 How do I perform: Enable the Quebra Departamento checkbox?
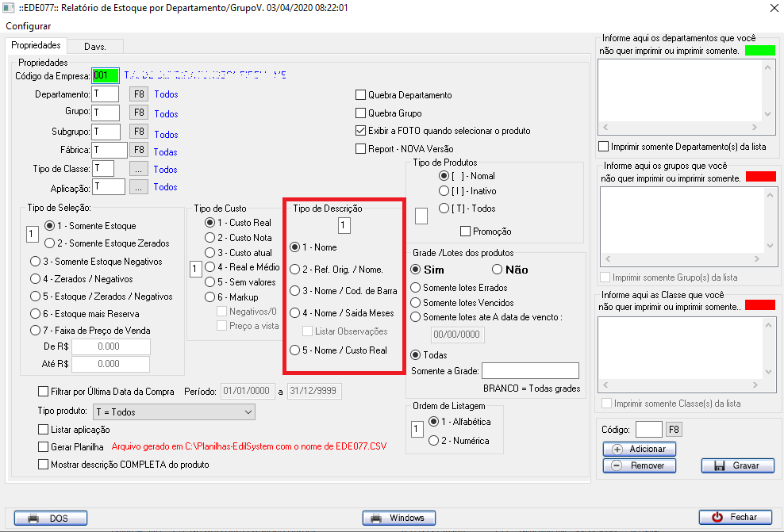click(x=361, y=95)
